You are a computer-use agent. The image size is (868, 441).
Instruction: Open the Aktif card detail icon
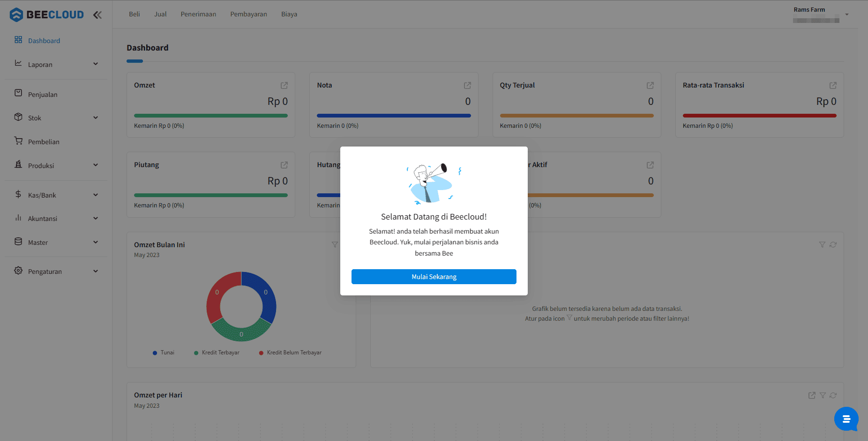[650, 165]
